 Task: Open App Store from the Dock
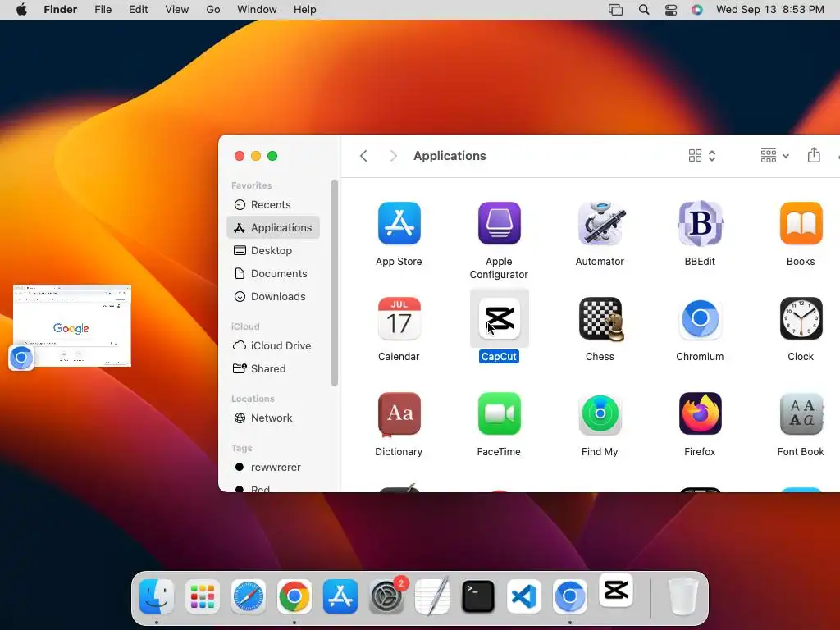[340, 596]
